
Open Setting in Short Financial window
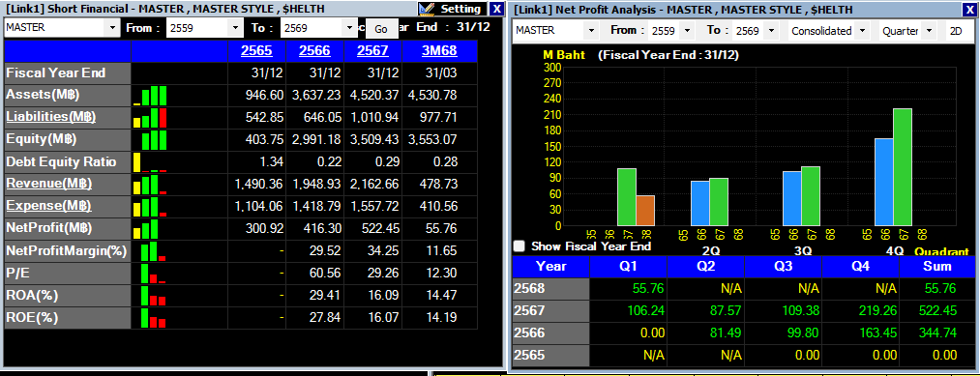[453, 9]
